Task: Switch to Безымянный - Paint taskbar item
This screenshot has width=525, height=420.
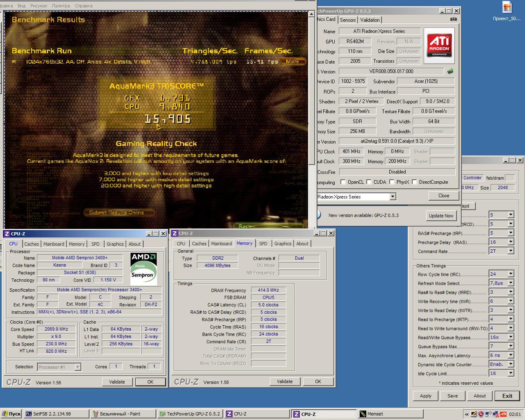Action: tap(123, 414)
